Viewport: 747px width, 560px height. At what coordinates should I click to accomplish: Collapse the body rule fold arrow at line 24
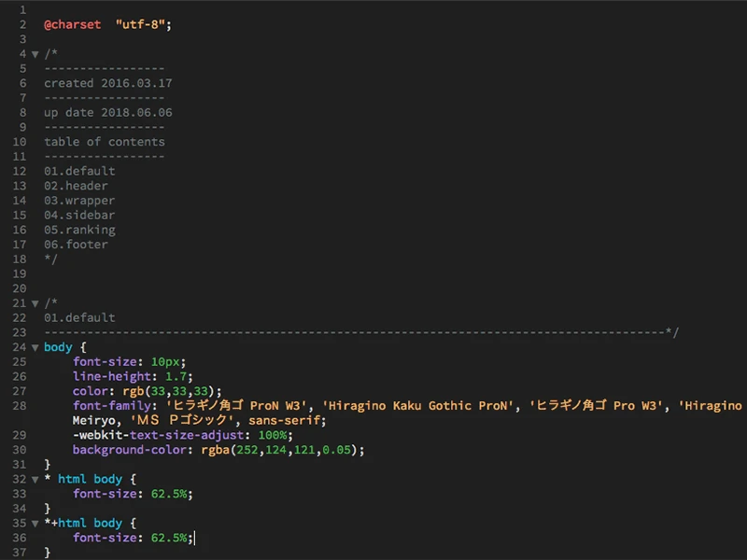(35, 347)
